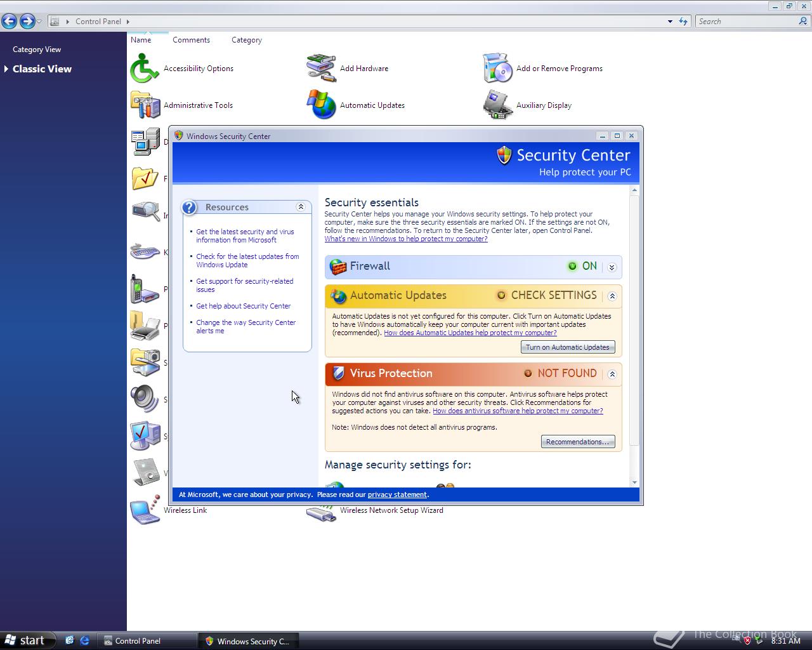Click the Folder Options icon behind Security Center
Viewport: 812px width, 650px height.
145,179
